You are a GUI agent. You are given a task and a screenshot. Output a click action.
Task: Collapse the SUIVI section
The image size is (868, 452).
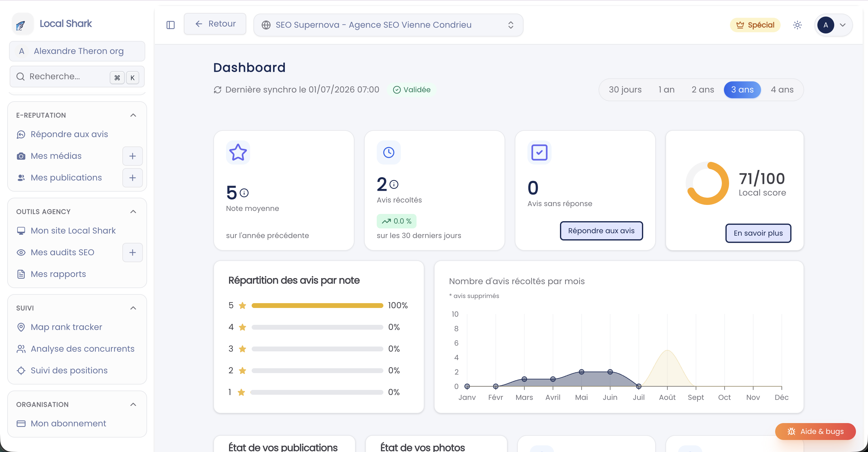point(133,308)
